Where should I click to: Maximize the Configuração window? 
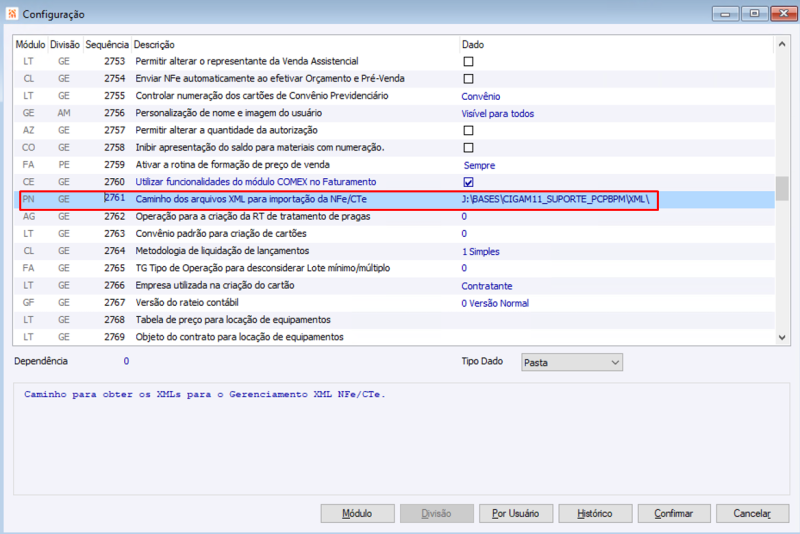click(x=755, y=13)
